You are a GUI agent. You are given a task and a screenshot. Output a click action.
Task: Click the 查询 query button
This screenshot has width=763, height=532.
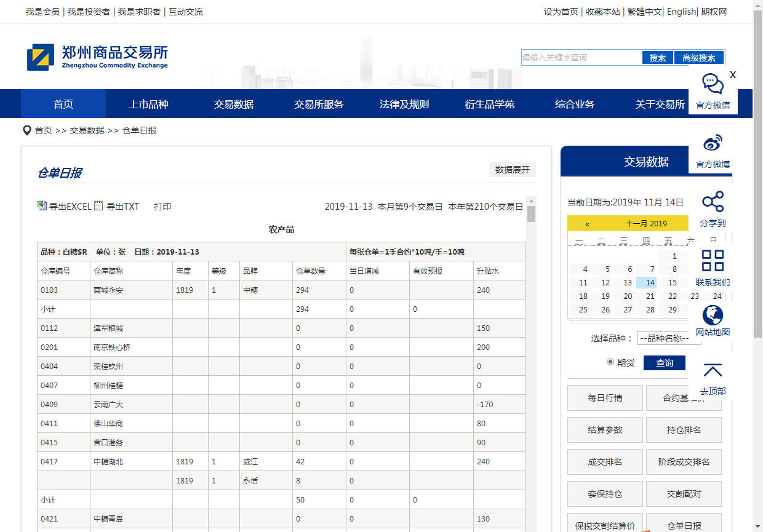pos(665,363)
